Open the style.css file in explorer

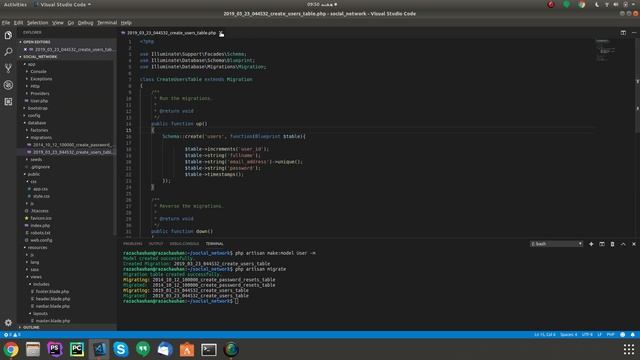(x=41, y=196)
